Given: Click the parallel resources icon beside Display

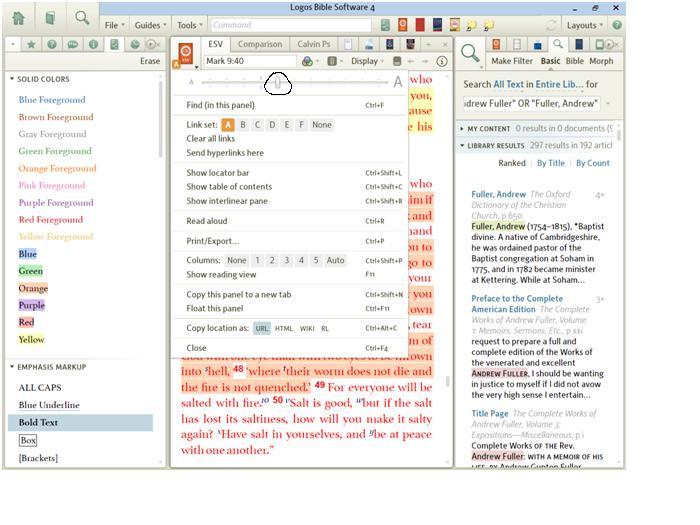Looking at the screenshot, I should coord(332,61).
